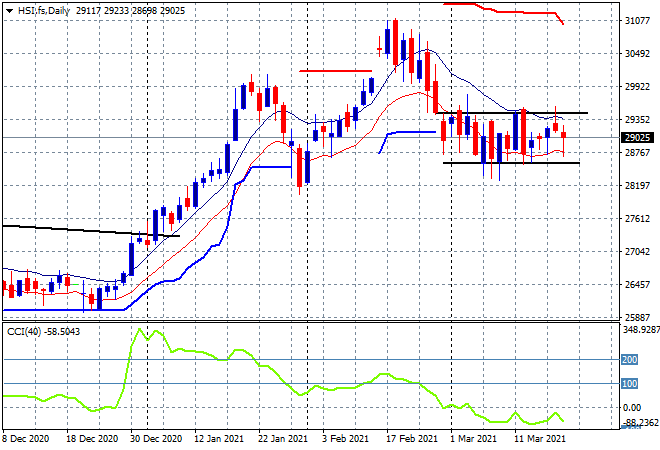This screenshot has width=660, height=450.
Task: Click the 0.00 level on CCI scale
Action: (630, 408)
